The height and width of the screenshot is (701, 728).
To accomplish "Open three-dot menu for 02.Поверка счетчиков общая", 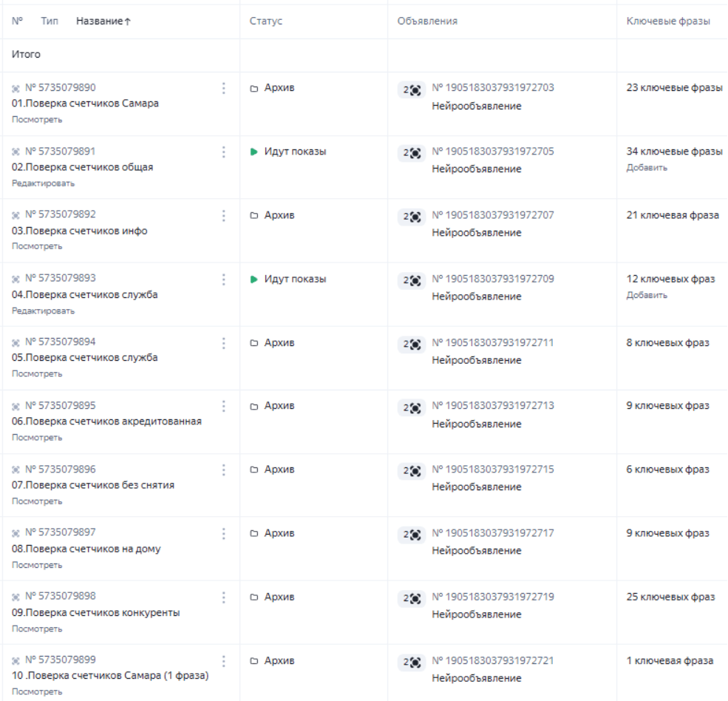I will (223, 152).
